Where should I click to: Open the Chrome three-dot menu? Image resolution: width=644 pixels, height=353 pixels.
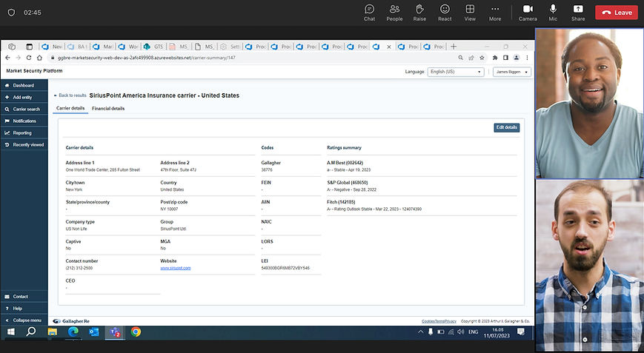[x=527, y=58]
